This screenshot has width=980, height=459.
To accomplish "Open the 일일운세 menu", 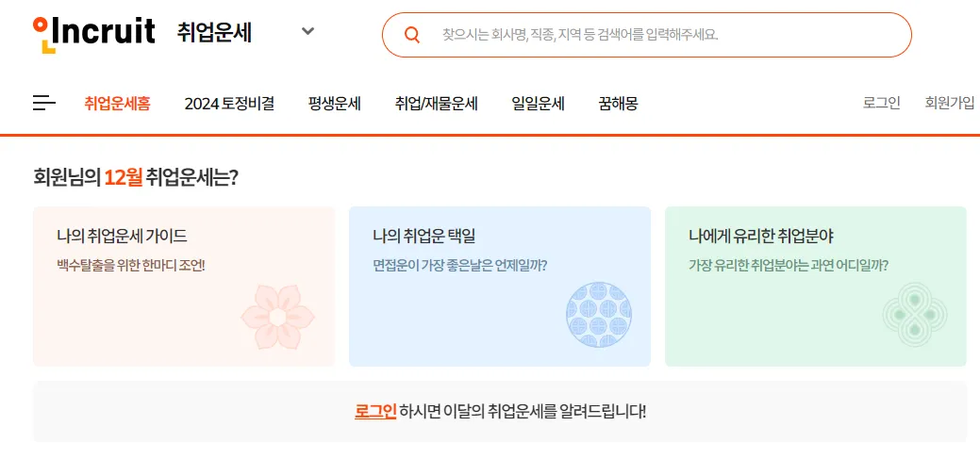I will (x=539, y=104).
